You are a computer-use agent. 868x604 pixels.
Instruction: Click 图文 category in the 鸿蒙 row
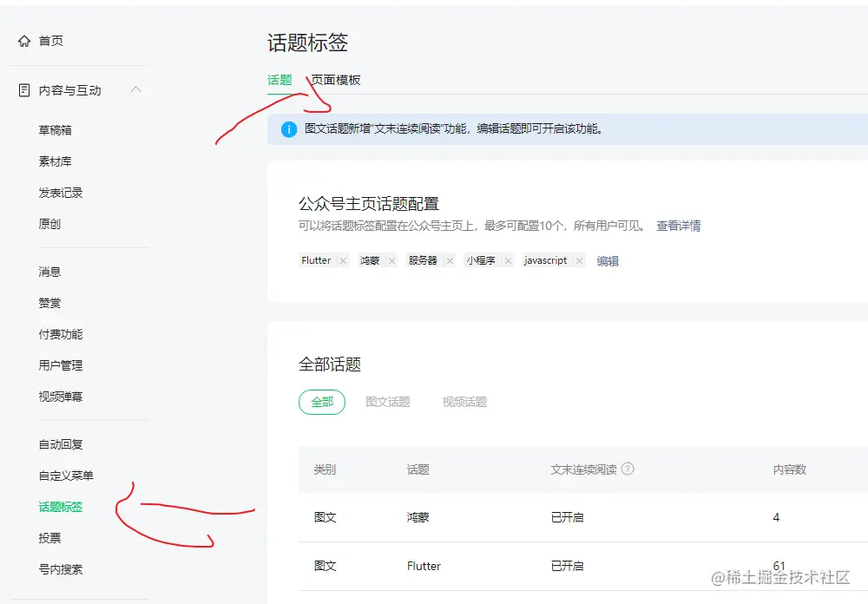(x=325, y=517)
